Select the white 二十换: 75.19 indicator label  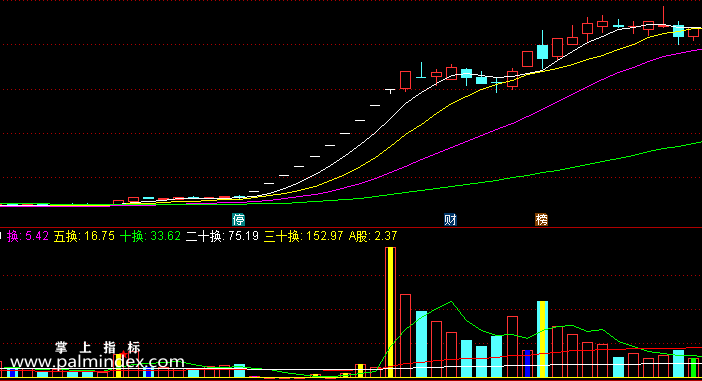click(x=222, y=236)
